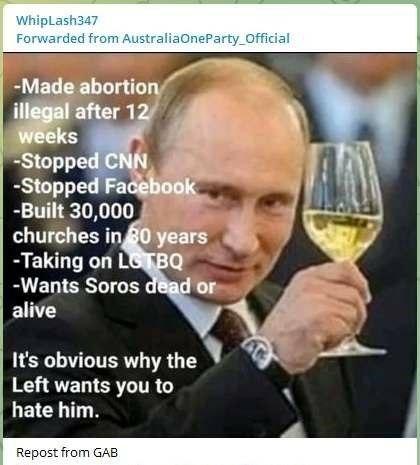Screen dimensions: 420x465
Task: Click the wristwatch in the photo
Action: pyautogui.click(x=258, y=352)
